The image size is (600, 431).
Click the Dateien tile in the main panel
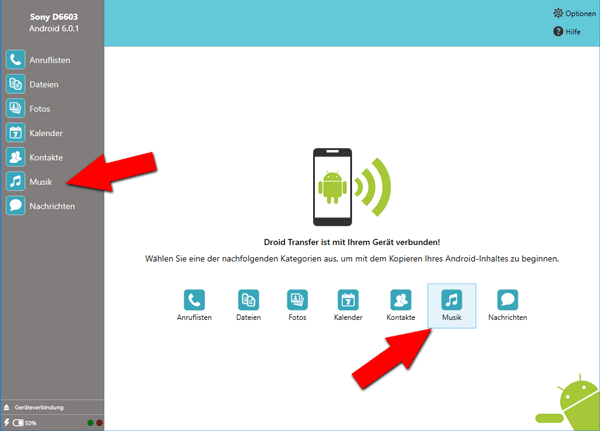tap(248, 305)
